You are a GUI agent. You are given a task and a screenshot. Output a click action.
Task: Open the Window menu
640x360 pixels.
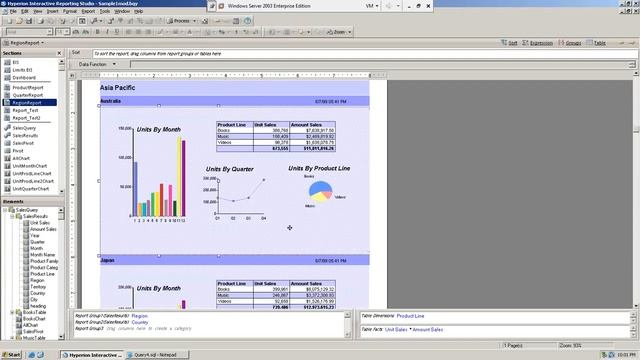[x=122, y=11]
